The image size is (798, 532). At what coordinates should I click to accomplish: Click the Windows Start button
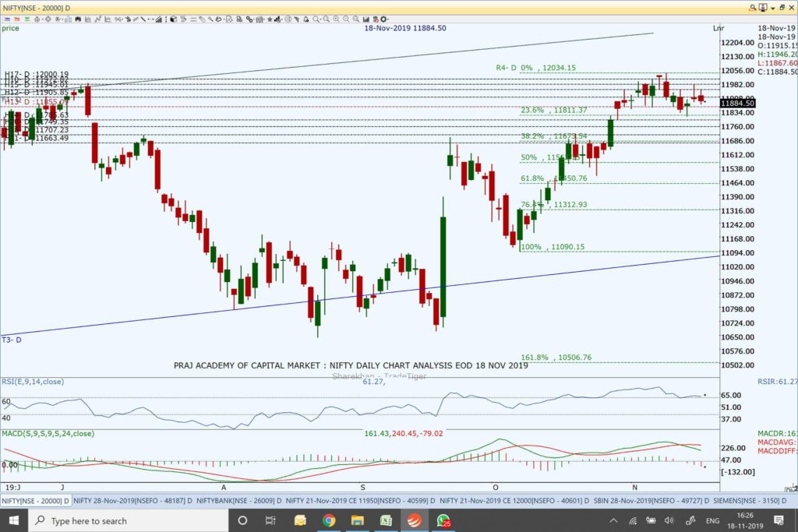coord(13,520)
